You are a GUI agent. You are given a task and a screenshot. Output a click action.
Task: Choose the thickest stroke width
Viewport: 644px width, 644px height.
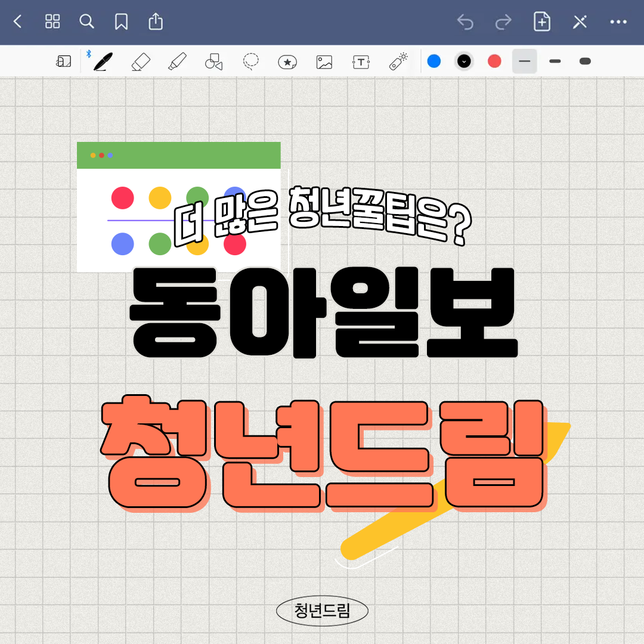(585, 61)
